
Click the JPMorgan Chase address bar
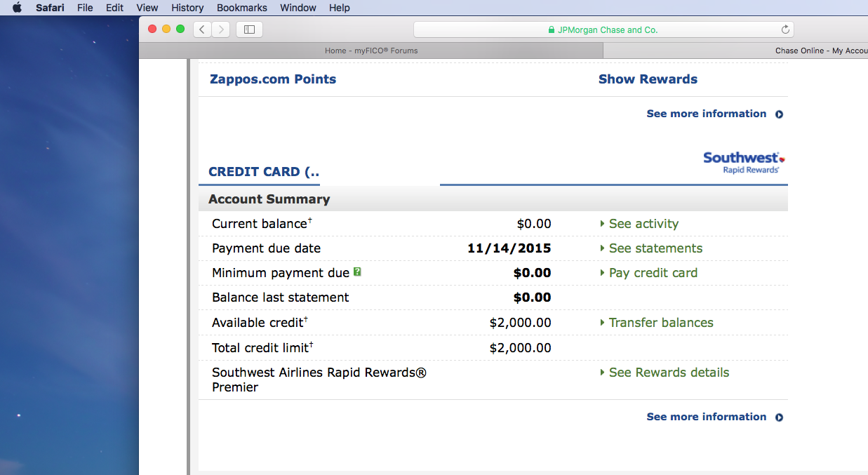[x=602, y=29]
